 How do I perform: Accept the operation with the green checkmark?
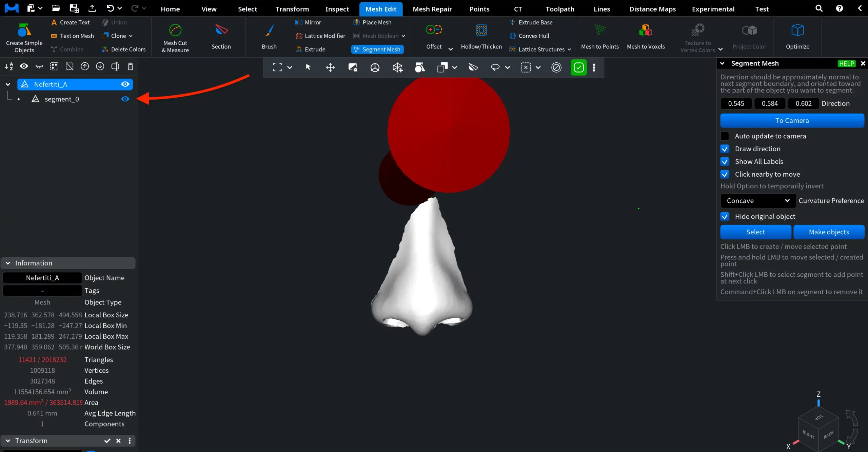(578, 67)
